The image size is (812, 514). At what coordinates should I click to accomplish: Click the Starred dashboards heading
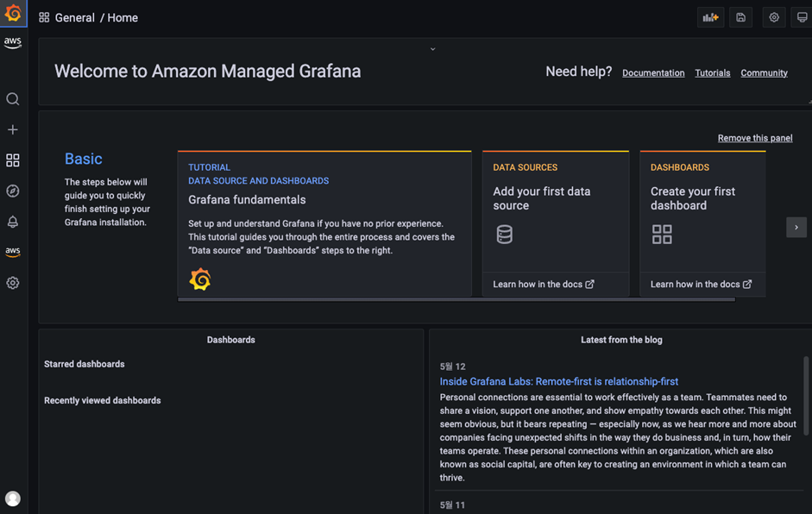tap(85, 365)
